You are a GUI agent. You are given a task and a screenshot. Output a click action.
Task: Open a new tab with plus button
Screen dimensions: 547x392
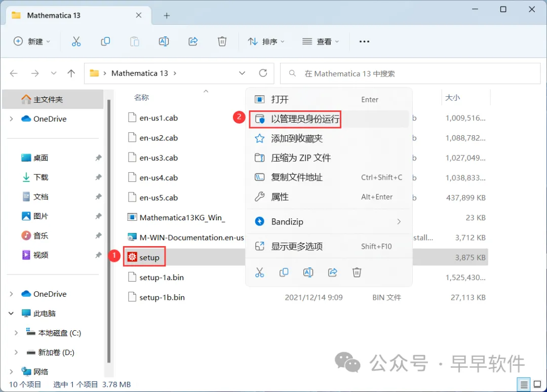point(167,16)
